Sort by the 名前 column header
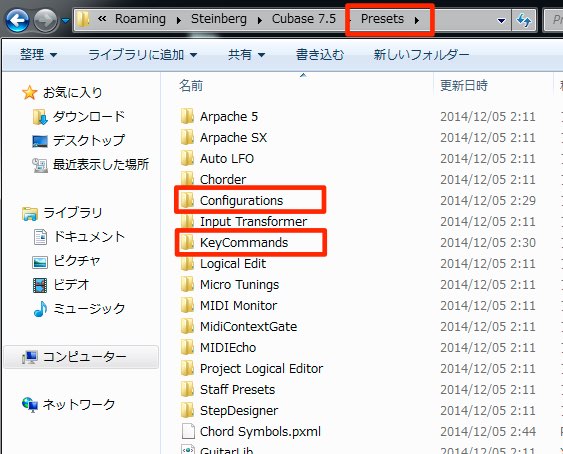563x454 pixels. (191, 85)
